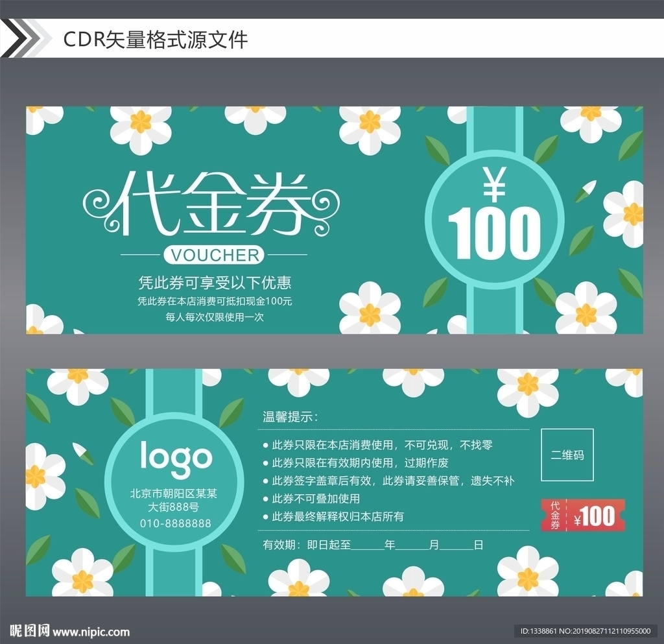Click the ID number text at bottom right

[586, 631]
